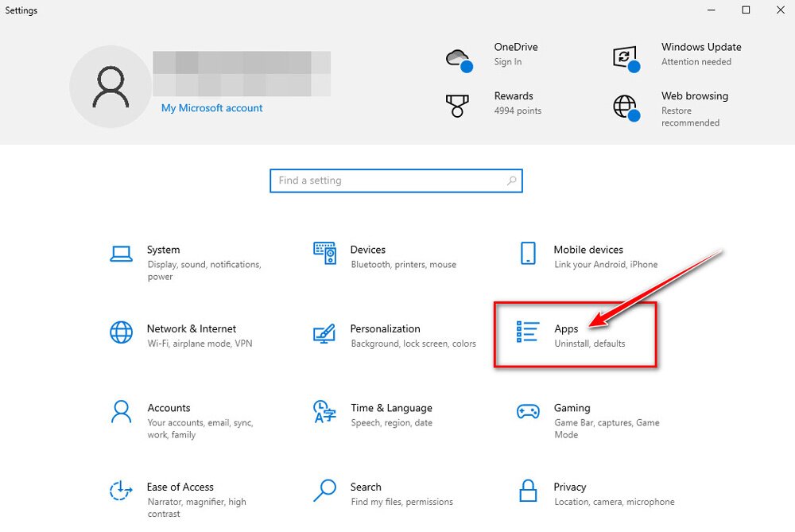Click the 4994 points text

518,111
